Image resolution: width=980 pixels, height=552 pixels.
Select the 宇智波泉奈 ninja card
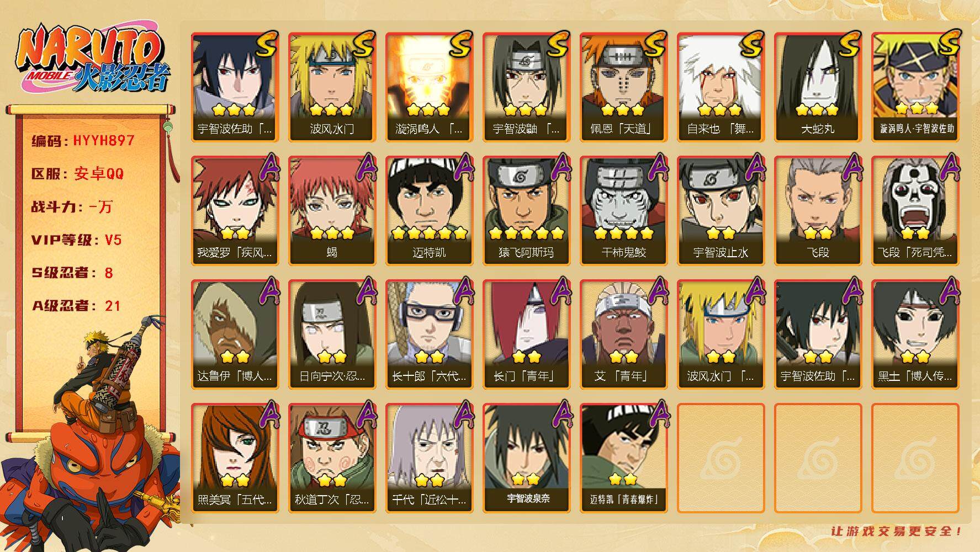526,458
